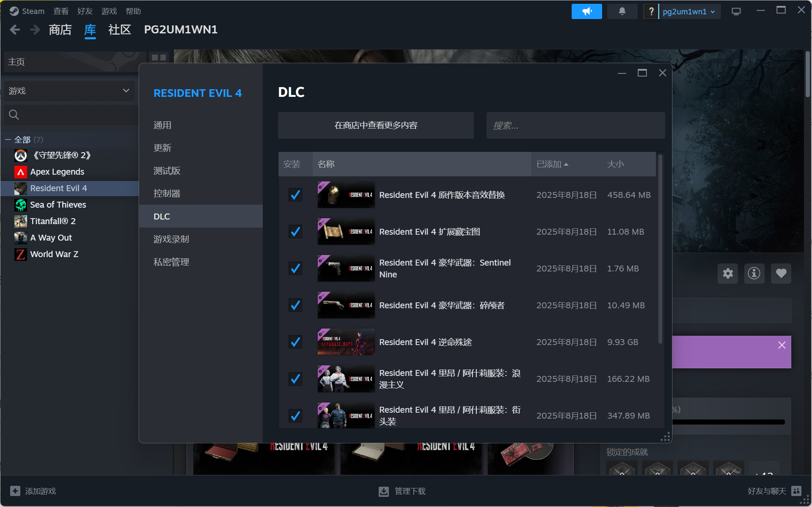Select the 私密管理 settings tab
The width and height of the screenshot is (812, 507).
pyautogui.click(x=201, y=262)
